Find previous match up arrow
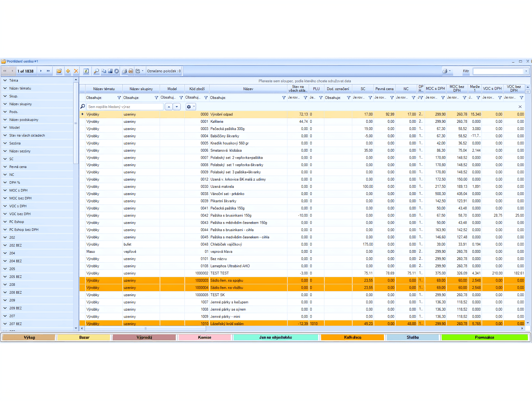This screenshot has width=532, height=402. click(x=169, y=107)
